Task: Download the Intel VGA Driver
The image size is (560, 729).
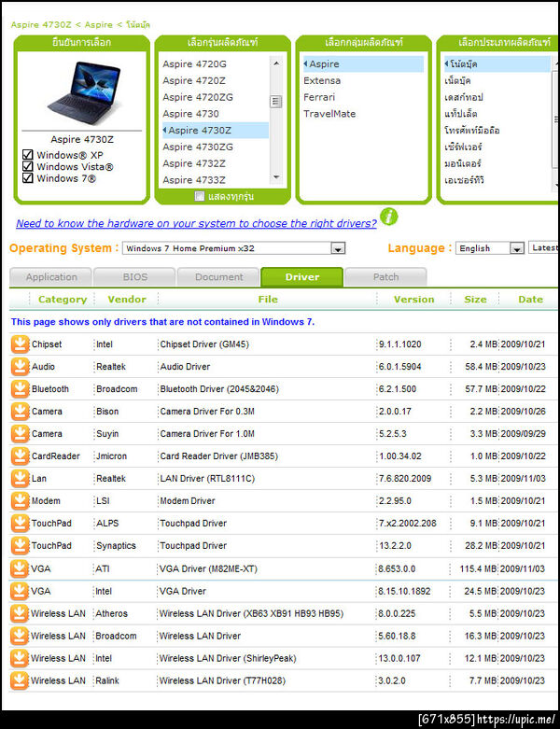Action: point(20,591)
